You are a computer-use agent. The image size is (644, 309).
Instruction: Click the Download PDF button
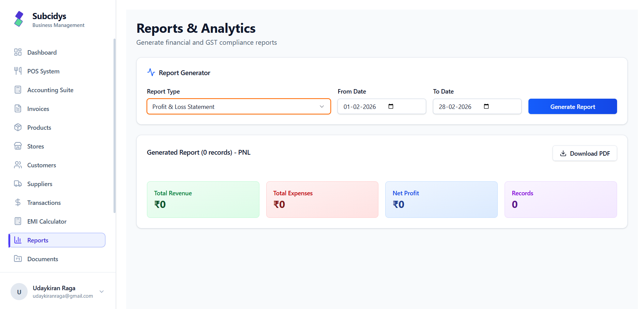pos(585,153)
